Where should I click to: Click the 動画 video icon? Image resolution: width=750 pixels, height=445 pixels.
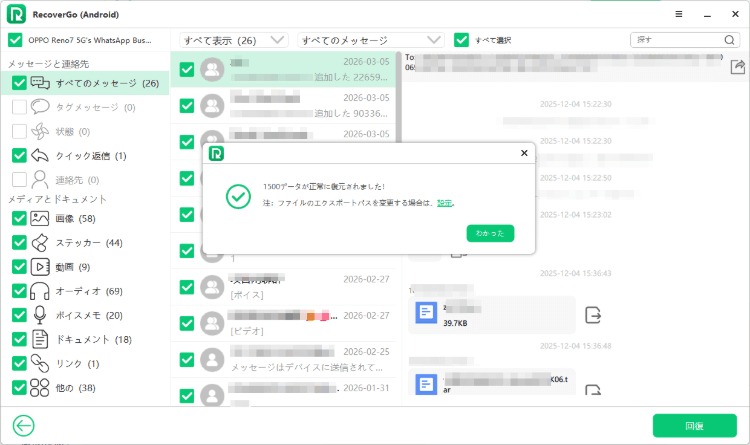tap(40, 267)
